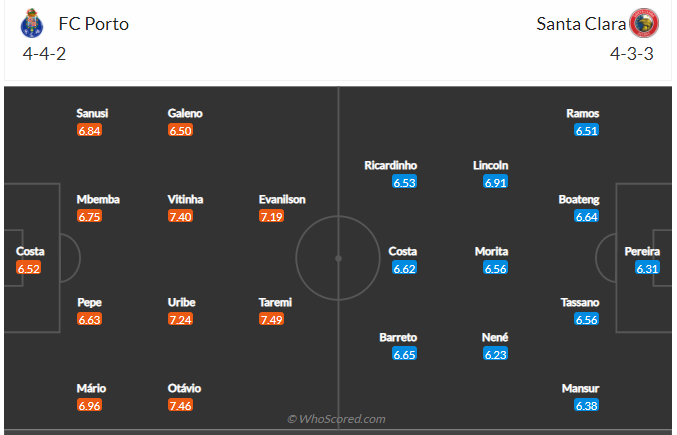Click the Santa Clara club crest

tap(644, 23)
